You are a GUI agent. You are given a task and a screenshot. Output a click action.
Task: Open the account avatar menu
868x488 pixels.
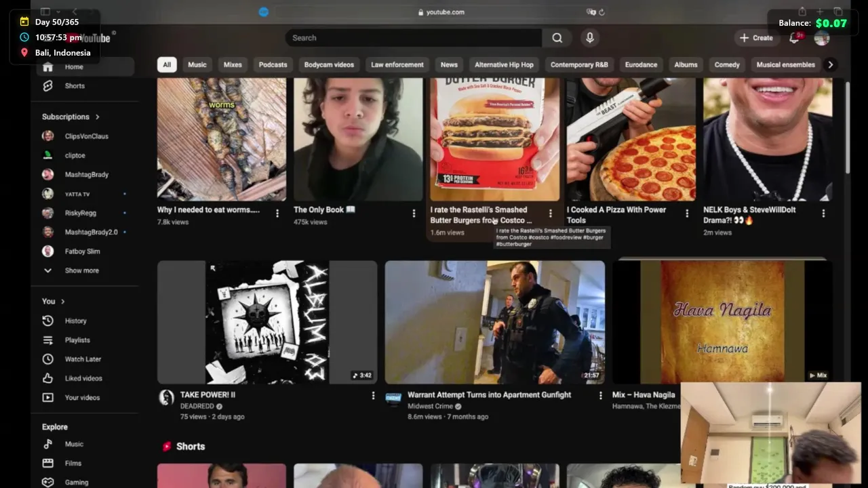click(x=822, y=38)
